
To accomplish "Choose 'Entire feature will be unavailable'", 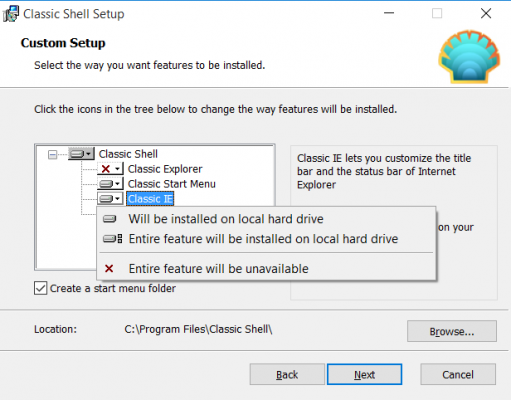I will [x=266, y=269].
